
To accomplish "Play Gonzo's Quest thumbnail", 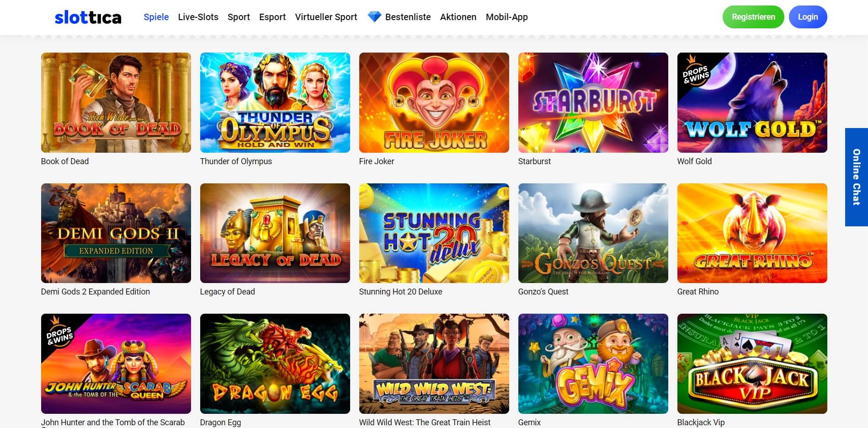I will pos(593,233).
